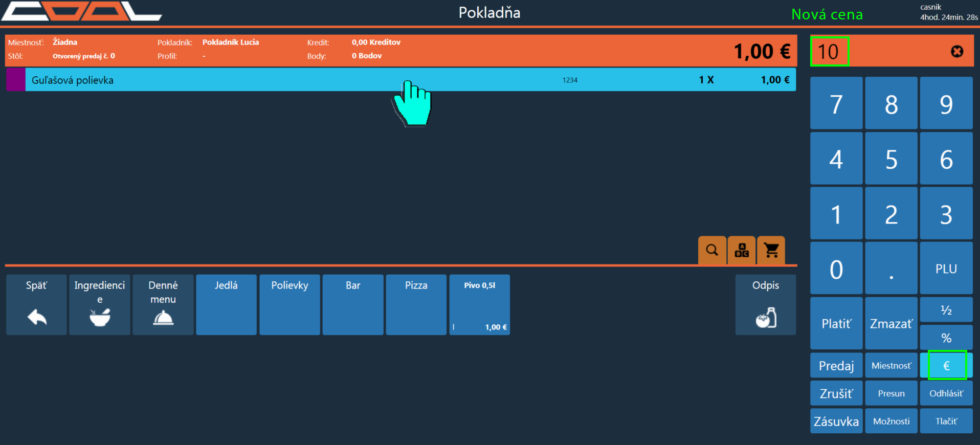980x445 pixels.
Task: Open the Možnosti options menu
Action: [891, 421]
